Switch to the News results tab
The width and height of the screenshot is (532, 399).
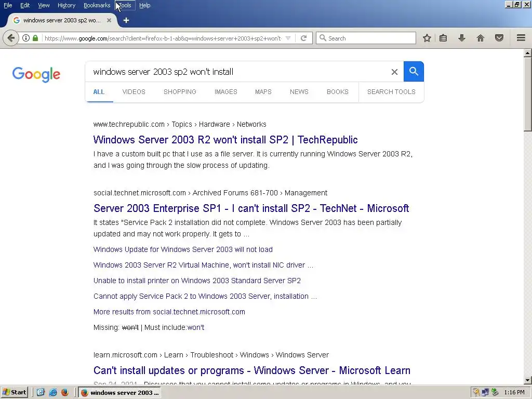coord(299,92)
